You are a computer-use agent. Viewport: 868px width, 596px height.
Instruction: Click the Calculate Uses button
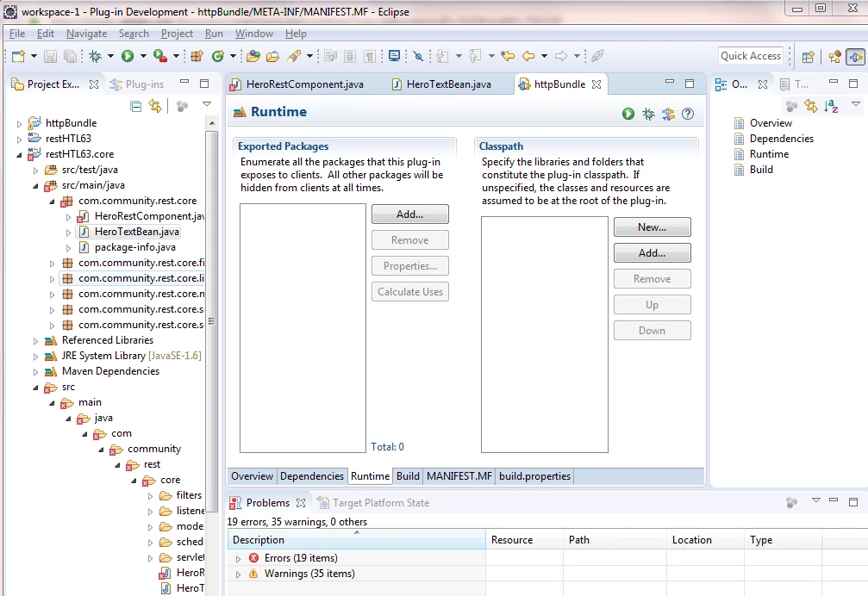coord(410,292)
